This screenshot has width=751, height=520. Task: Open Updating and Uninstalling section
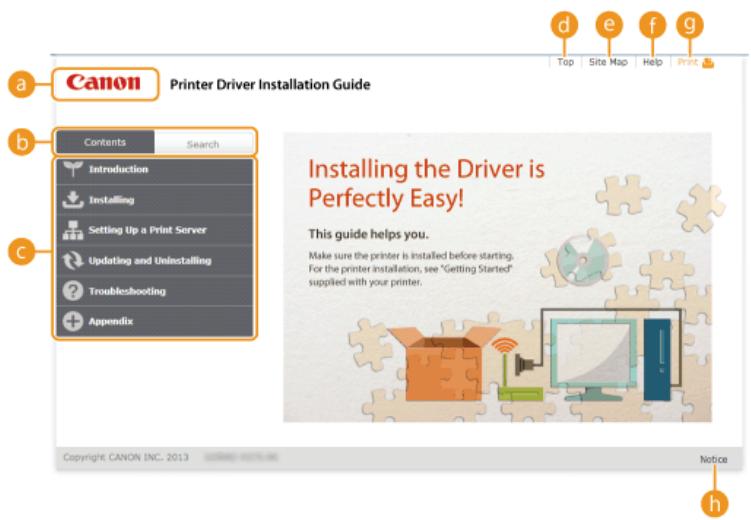[x=154, y=260]
